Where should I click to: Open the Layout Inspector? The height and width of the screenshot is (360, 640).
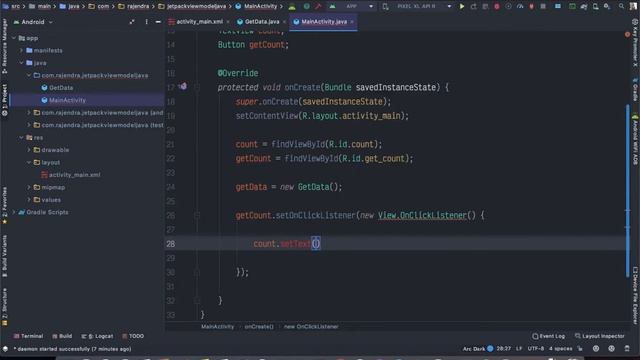point(599,336)
